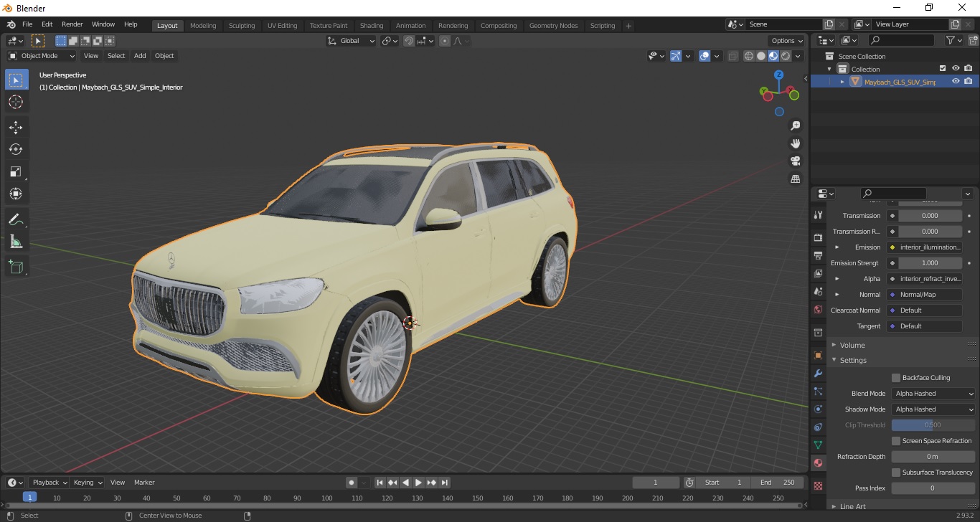Switch to Solid viewport shading

point(761,56)
